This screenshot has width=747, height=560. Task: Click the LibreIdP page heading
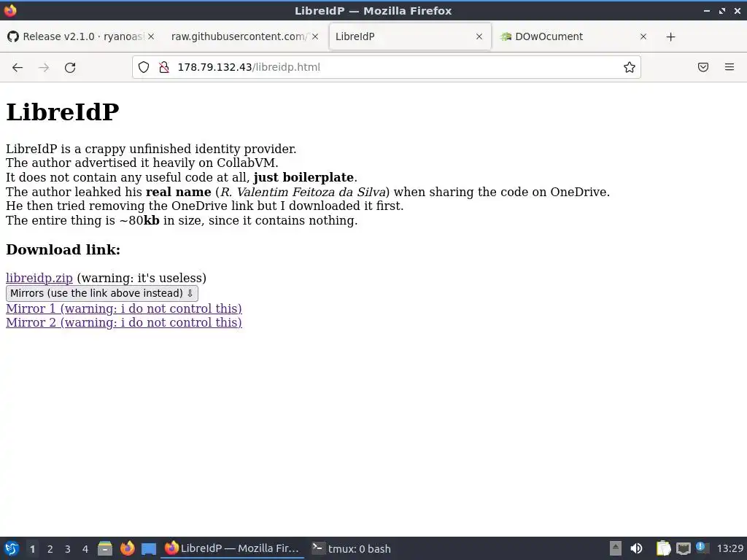pos(63,112)
